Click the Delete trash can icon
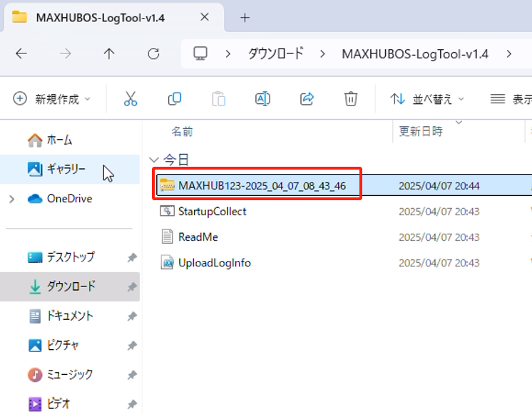 350,99
